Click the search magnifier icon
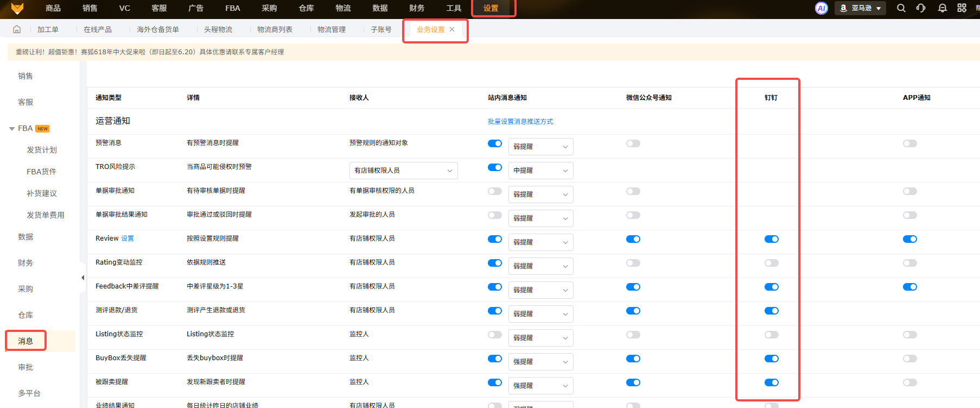 [901, 8]
